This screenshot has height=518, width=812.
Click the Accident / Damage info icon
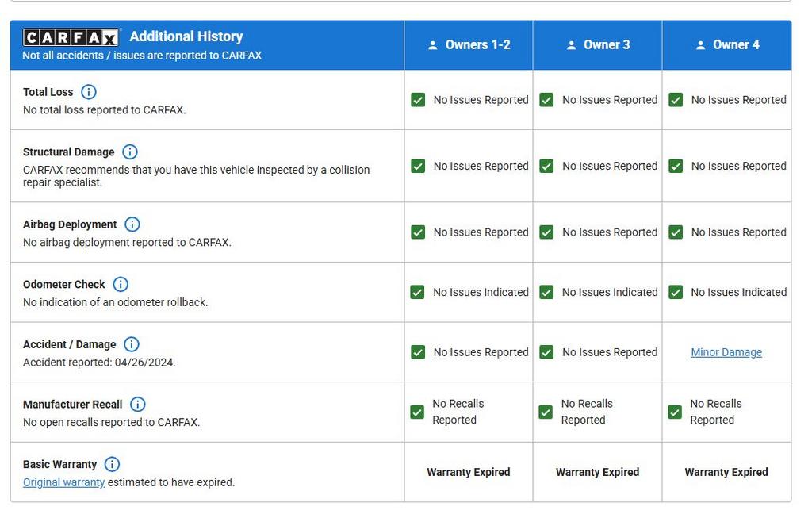pyautogui.click(x=132, y=344)
